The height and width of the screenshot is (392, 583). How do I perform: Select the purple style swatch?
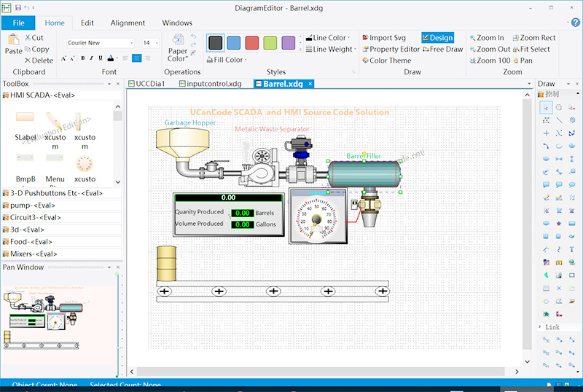coord(289,43)
